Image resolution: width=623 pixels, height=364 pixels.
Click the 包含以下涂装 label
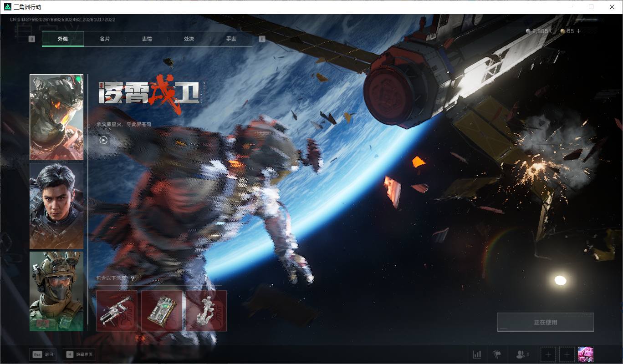[x=112, y=278]
